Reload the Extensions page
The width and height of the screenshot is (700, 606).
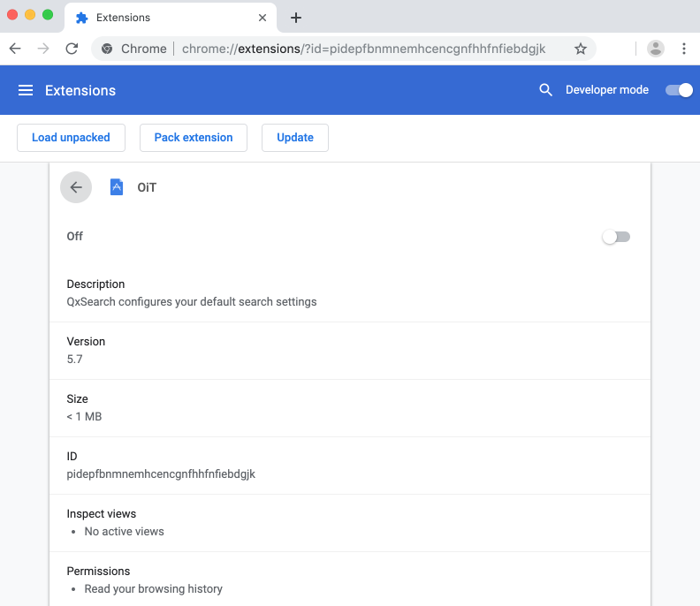pos(72,49)
